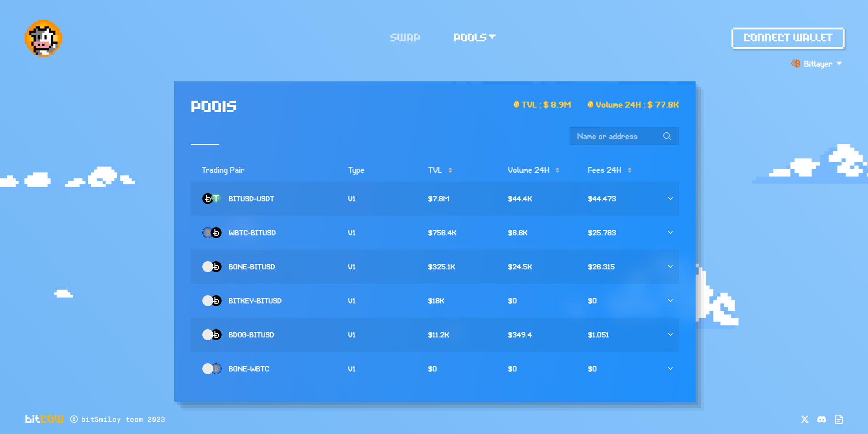Click the bitCow cow logo
The image size is (868, 434).
[x=43, y=38]
